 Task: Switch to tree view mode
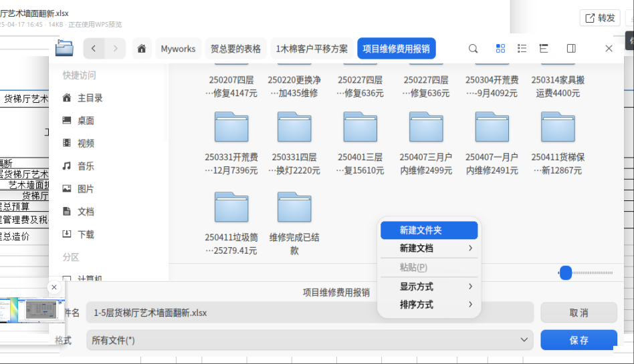click(544, 49)
